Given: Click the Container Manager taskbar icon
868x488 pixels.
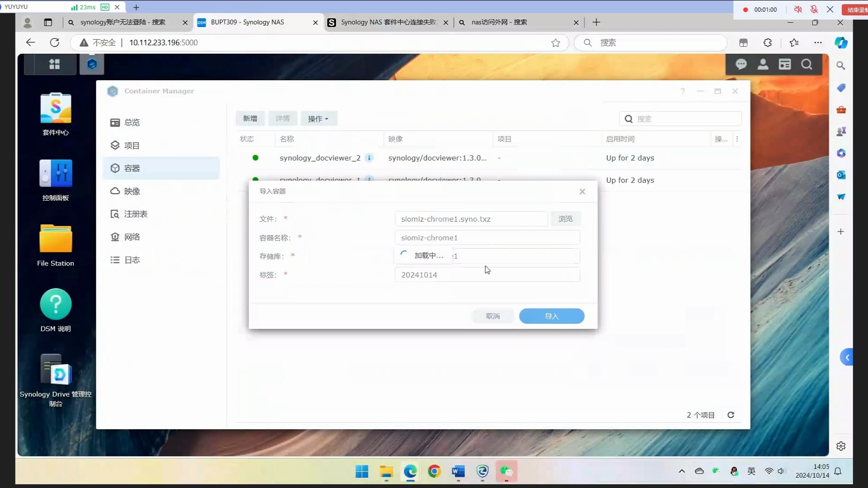Looking at the screenshot, I should point(92,64).
